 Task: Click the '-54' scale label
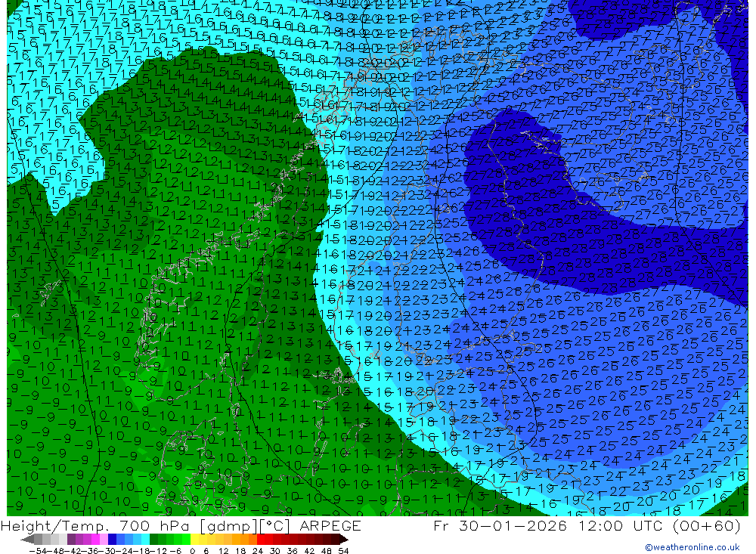coord(38,551)
